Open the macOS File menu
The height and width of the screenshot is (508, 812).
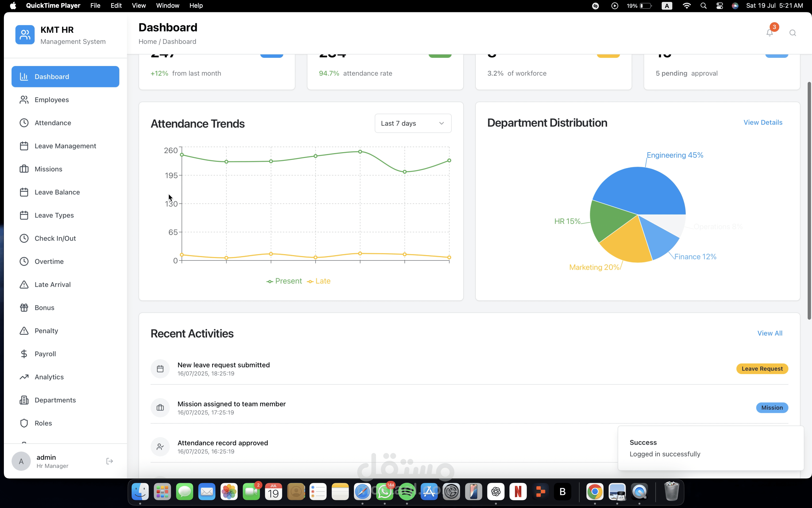click(x=95, y=5)
